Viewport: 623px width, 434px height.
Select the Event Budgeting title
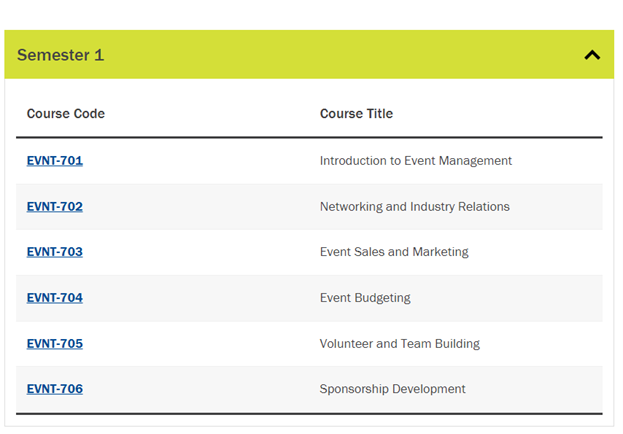(x=365, y=298)
